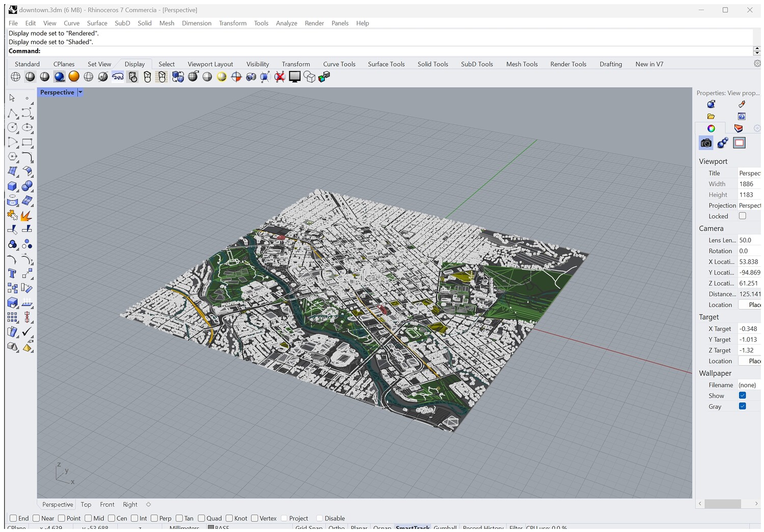Click the Explode tool icon
764x532 pixels.
26,216
